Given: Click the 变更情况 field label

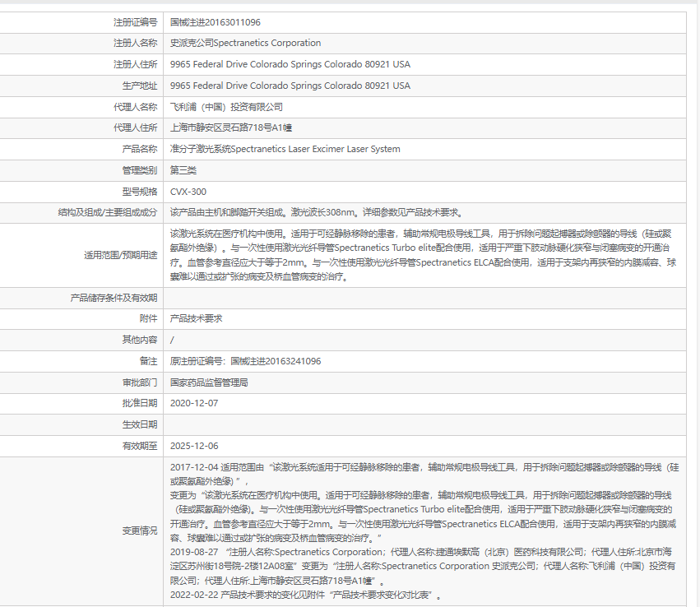Looking at the screenshot, I should pos(140,531).
